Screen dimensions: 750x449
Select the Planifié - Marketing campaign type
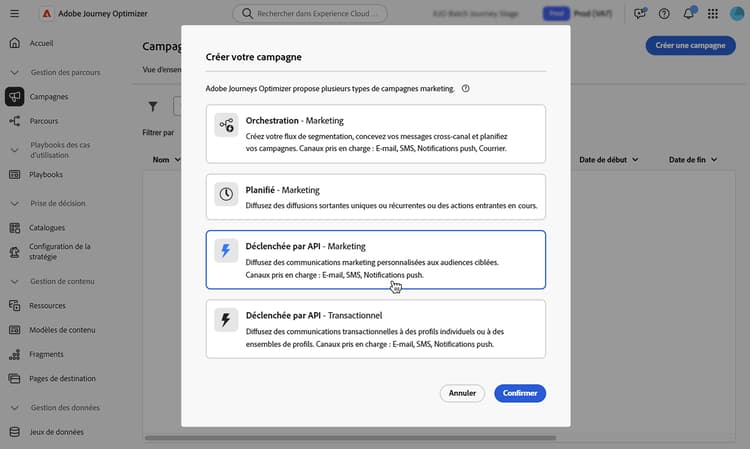(376, 197)
